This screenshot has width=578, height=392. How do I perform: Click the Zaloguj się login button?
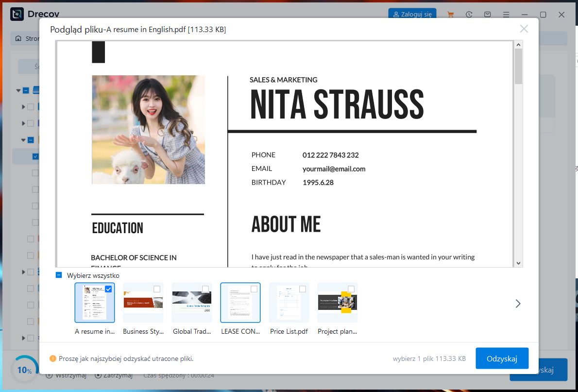click(412, 15)
